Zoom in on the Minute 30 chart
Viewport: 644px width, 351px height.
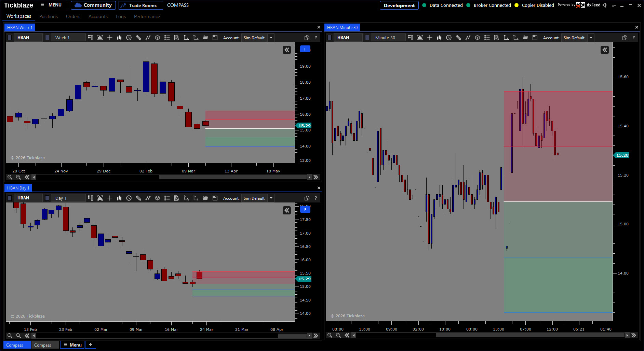(338, 335)
